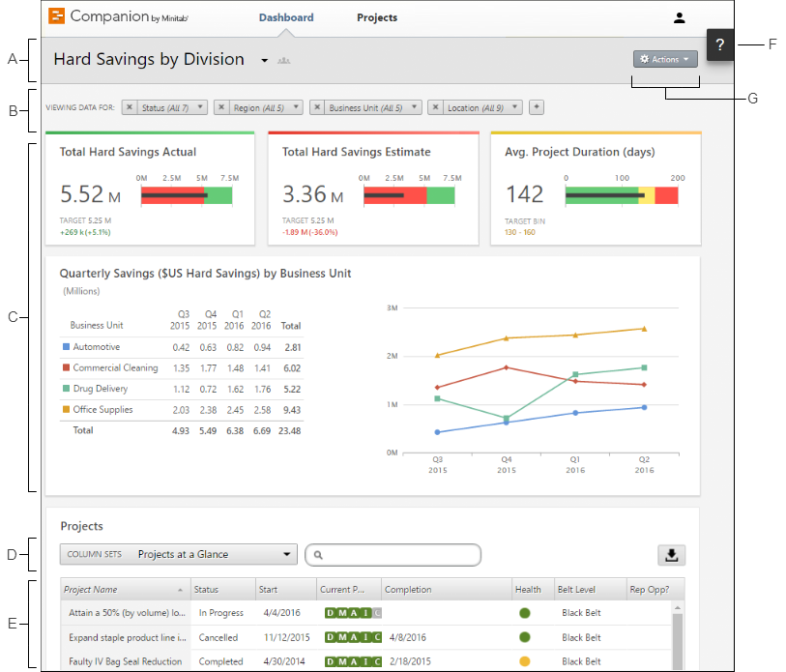Remove the Region filter with its X
Viewport: 786px width, 672px height.
click(x=221, y=108)
